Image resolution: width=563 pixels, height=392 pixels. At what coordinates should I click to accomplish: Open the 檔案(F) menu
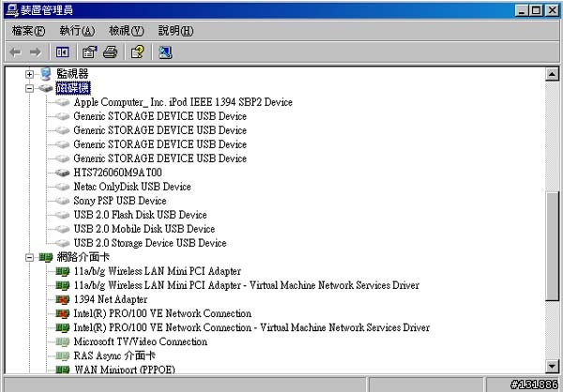(x=28, y=31)
